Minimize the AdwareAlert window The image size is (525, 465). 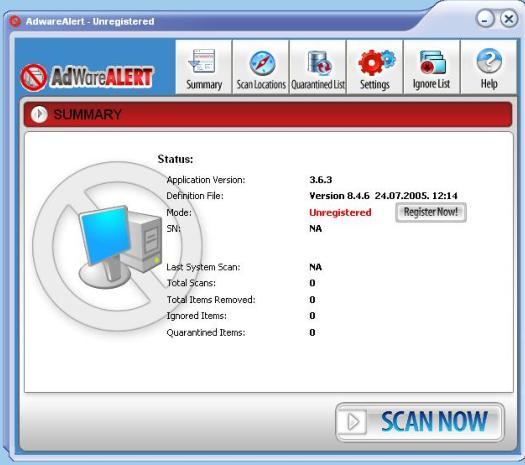click(x=484, y=19)
